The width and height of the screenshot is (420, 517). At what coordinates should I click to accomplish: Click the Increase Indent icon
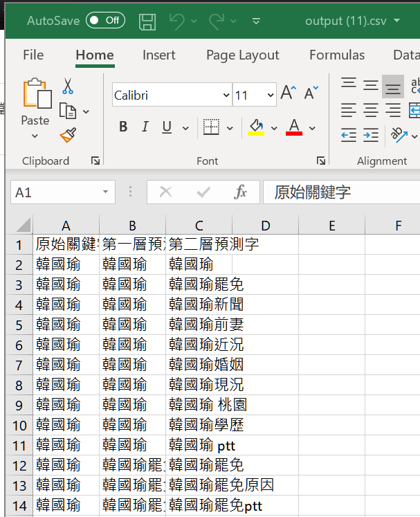371,135
